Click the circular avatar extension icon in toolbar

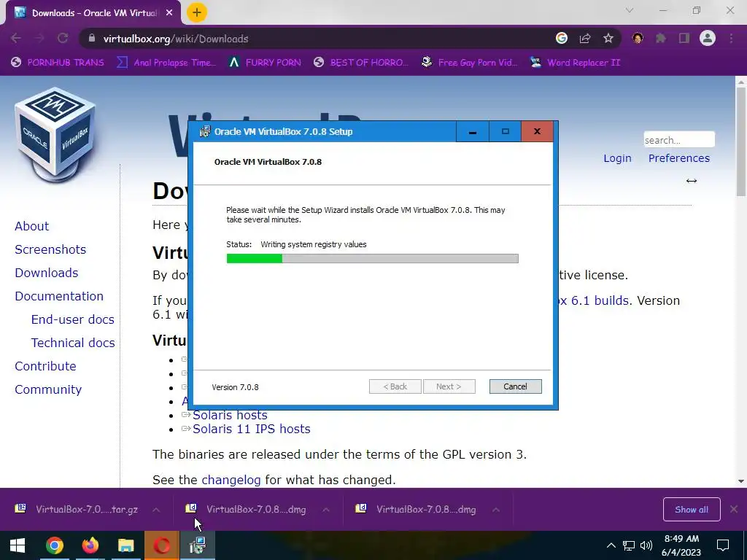click(x=638, y=39)
